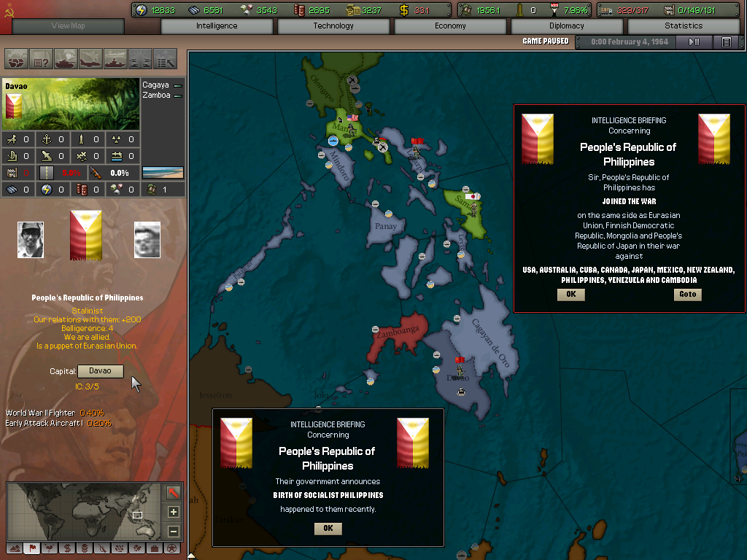Switch to briefcase map mode tab
This screenshot has height=560, width=747.
point(155,548)
